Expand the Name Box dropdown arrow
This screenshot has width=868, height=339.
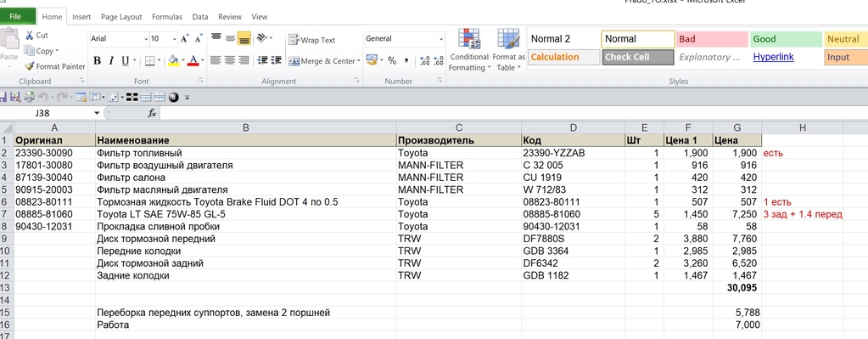pos(98,113)
